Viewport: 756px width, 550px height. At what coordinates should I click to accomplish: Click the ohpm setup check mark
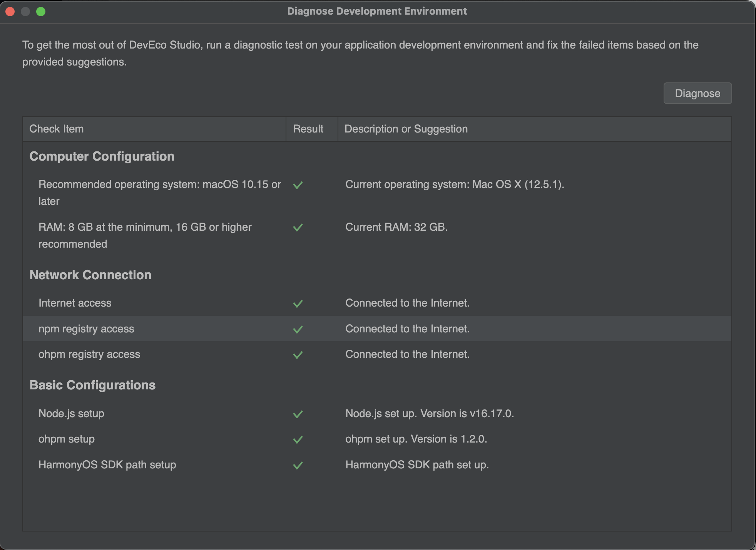tap(298, 439)
